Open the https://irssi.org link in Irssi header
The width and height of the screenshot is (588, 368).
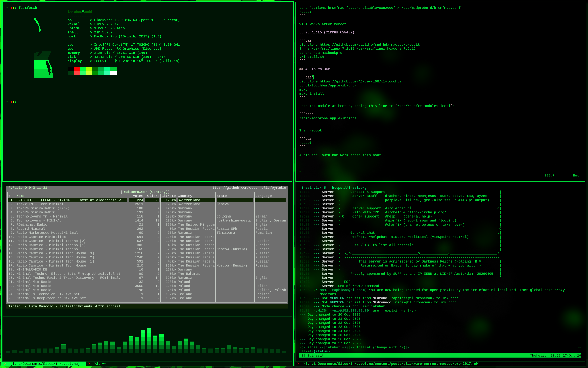tap(349, 188)
